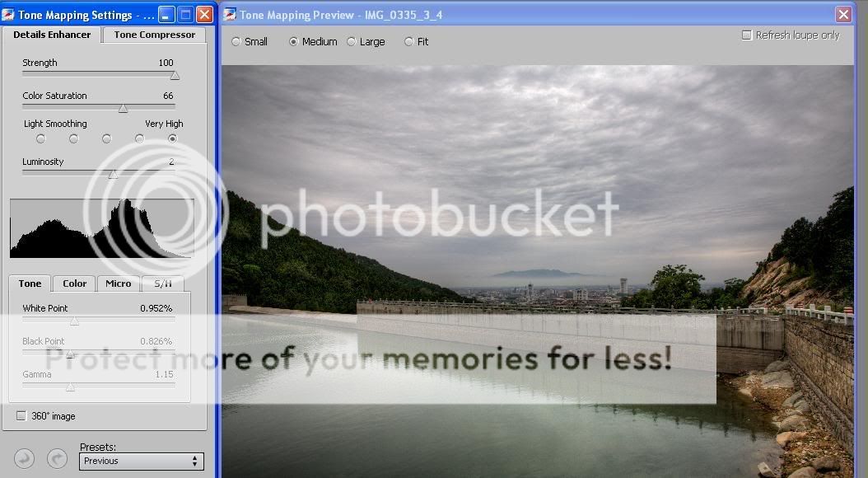Click the "Gamma" label
Viewport: 868px width, 478px height.
[x=37, y=374]
